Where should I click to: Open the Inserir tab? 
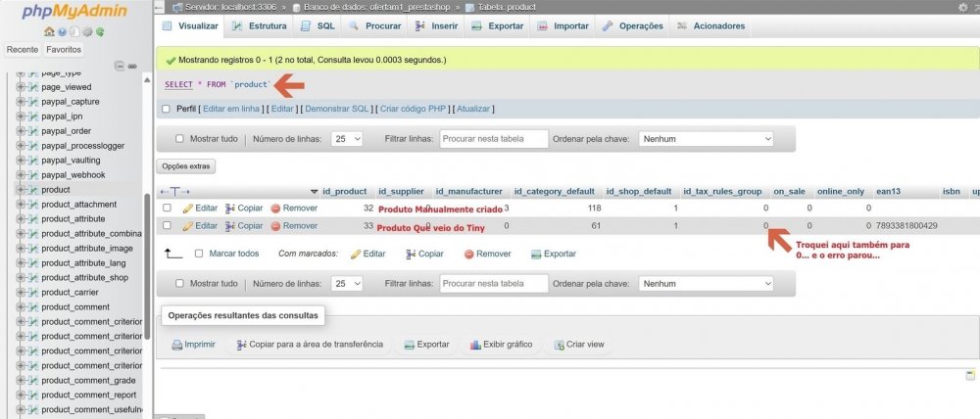(x=436, y=26)
